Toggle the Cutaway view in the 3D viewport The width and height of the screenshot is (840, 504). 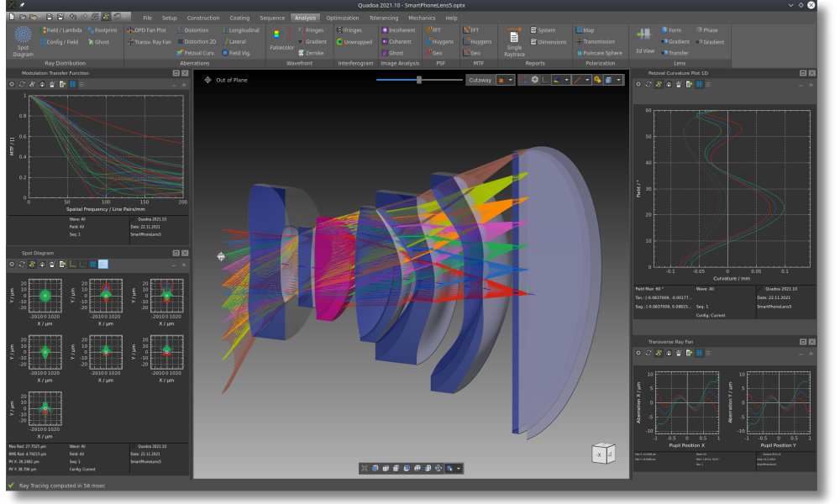coord(480,80)
